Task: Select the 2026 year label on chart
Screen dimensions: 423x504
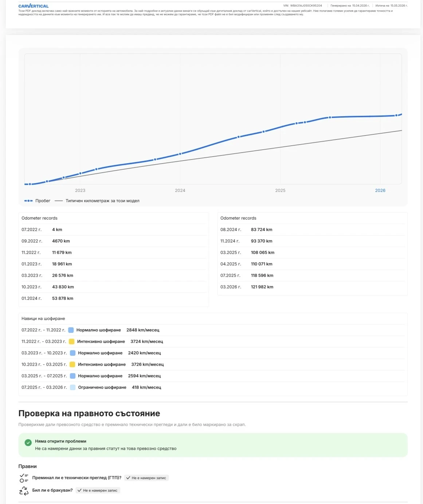Action: (380, 190)
